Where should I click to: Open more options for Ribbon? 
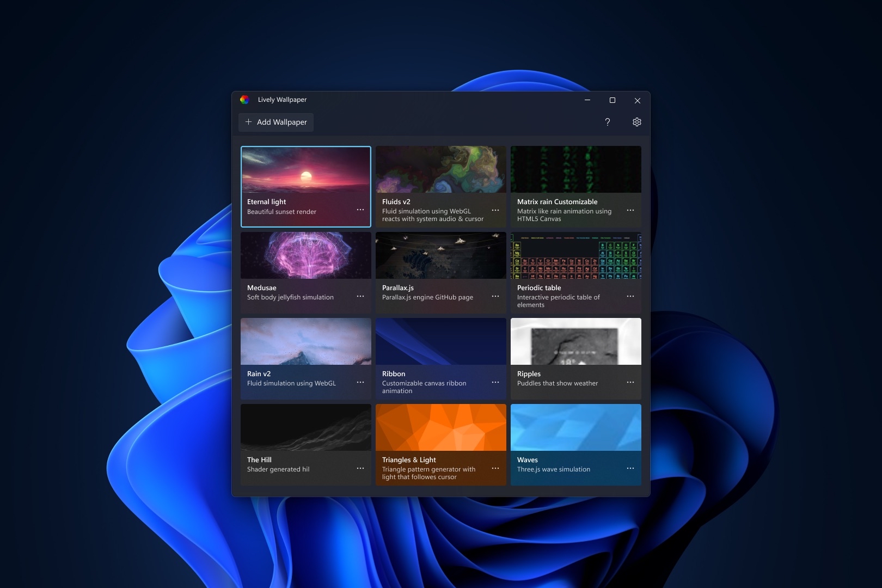[495, 382]
